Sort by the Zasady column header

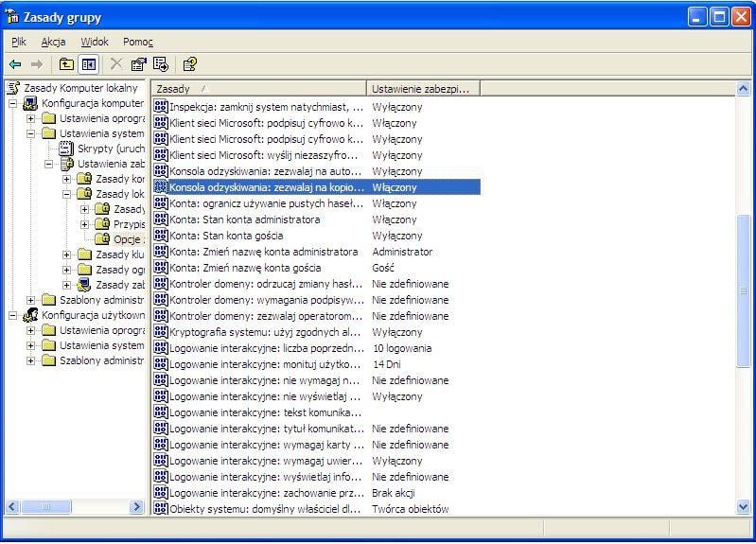[257, 88]
